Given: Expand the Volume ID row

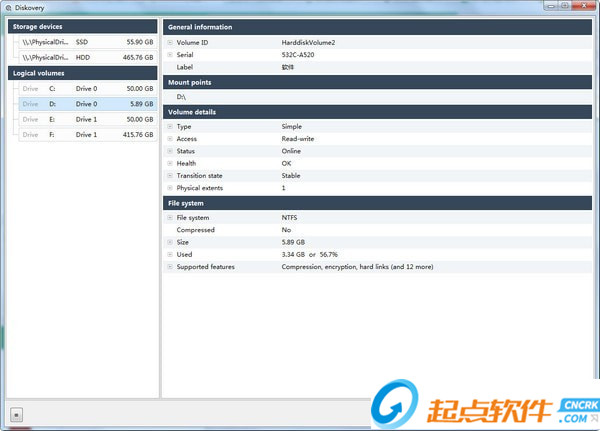Looking at the screenshot, I should point(170,42).
